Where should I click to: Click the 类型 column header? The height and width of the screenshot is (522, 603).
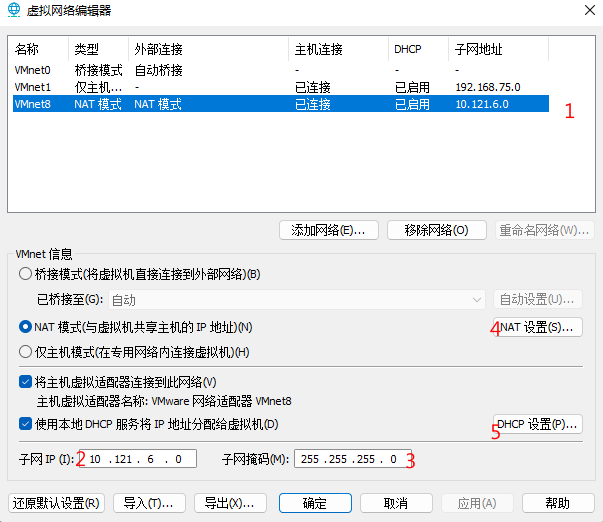click(98, 49)
